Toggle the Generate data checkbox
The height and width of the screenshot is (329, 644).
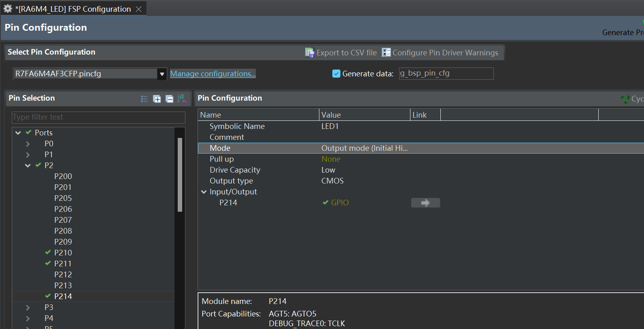pos(336,74)
